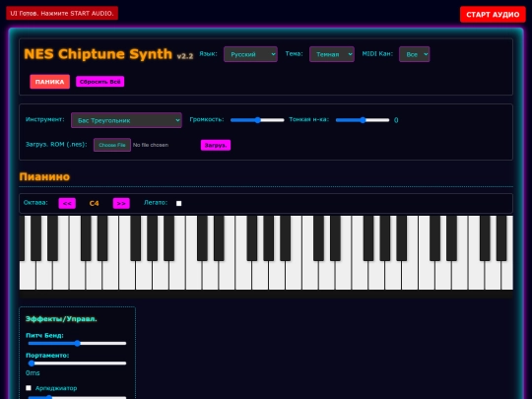Adjust the Портаменто slider
532x399 pixels.
click(78, 364)
